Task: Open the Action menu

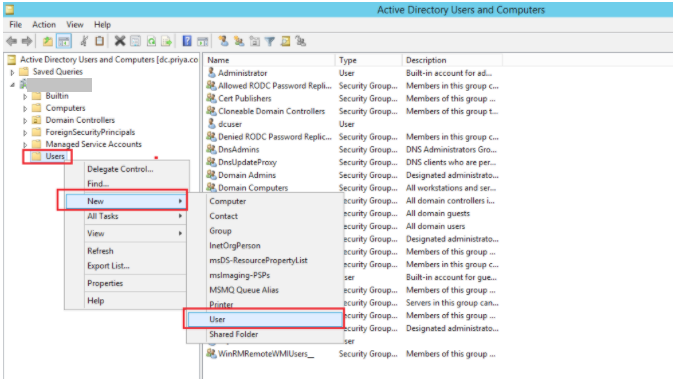Action: (x=44, y=24)
